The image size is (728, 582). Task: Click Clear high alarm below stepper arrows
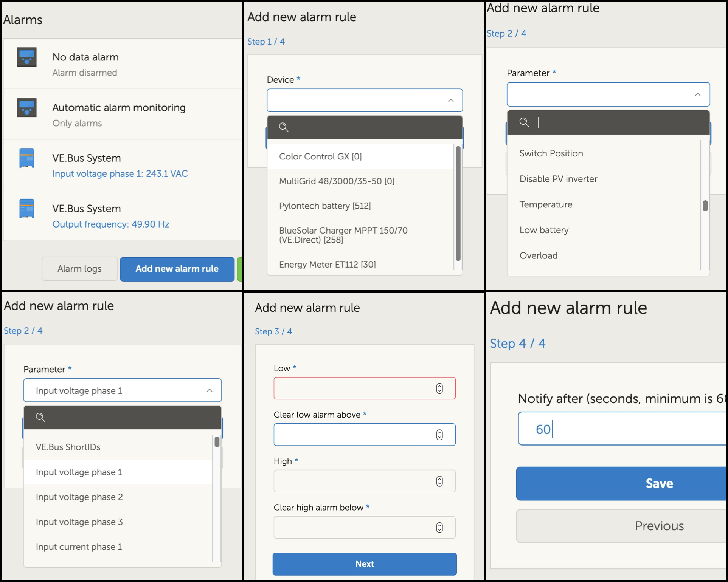coord(439,528)
